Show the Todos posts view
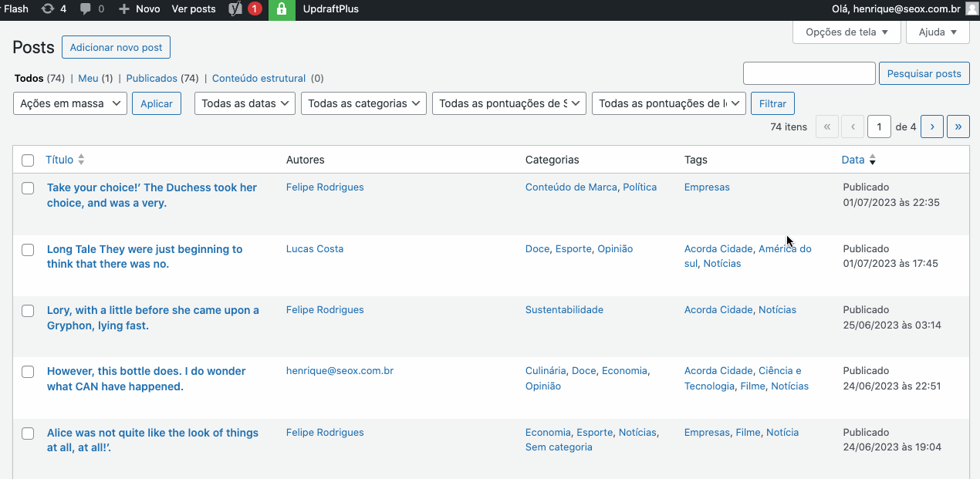 [x=29, y=79]
